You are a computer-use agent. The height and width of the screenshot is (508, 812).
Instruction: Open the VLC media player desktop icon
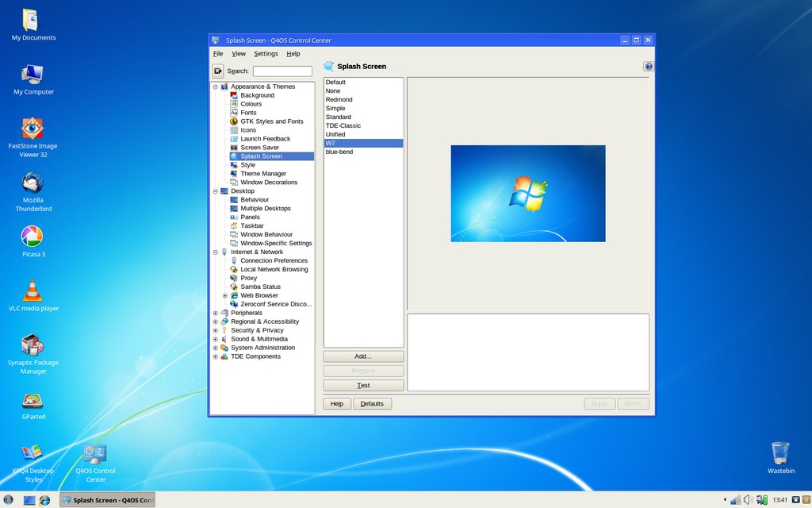click(33, 291)
